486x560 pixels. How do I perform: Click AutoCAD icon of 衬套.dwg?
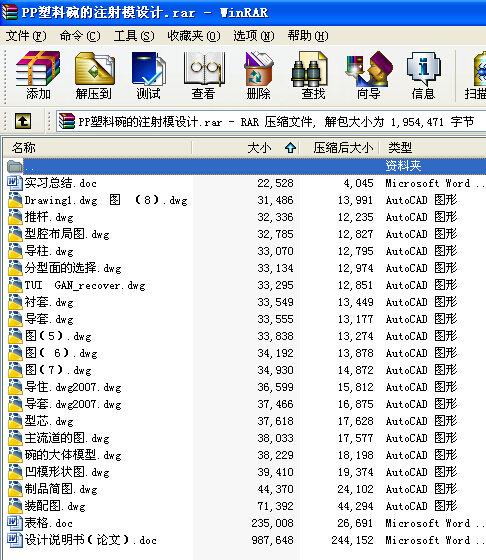(x=15, y=302)
